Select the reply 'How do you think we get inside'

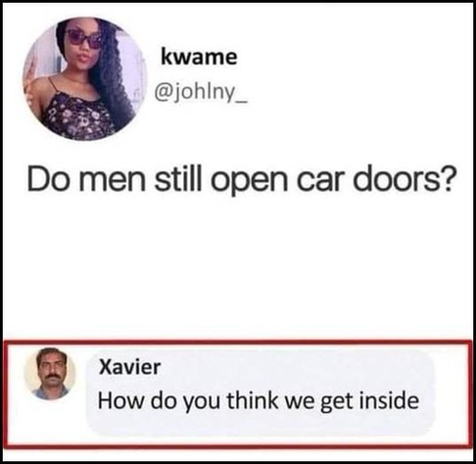259,401
